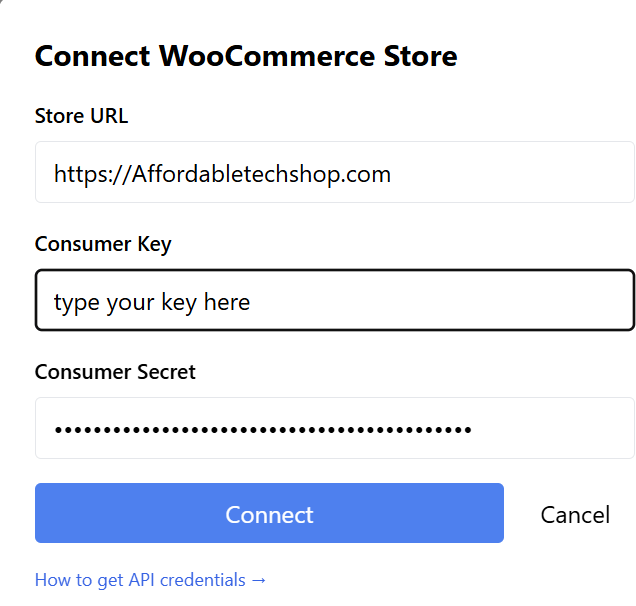Focus the Consumer Key text box
The image size is (636, 606).
[x=334, y=300]
